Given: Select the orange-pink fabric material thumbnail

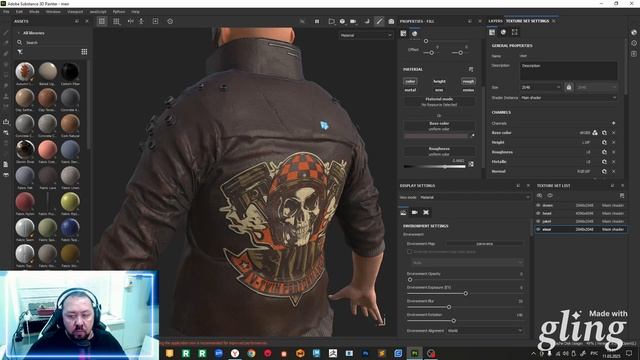Looking at the screenshot, I should coord(47,149).
